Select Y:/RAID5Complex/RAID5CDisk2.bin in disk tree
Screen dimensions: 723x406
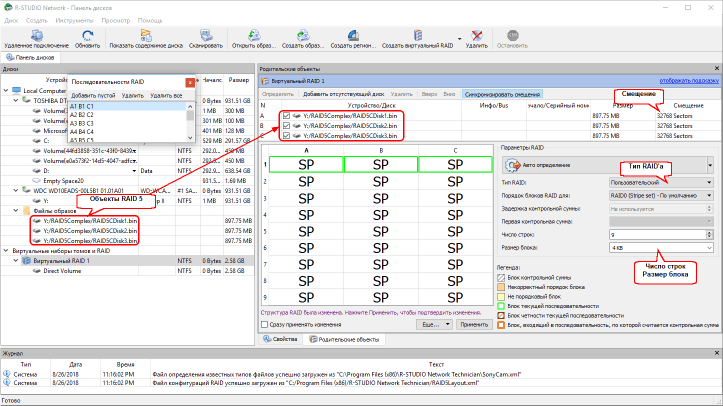90,231
